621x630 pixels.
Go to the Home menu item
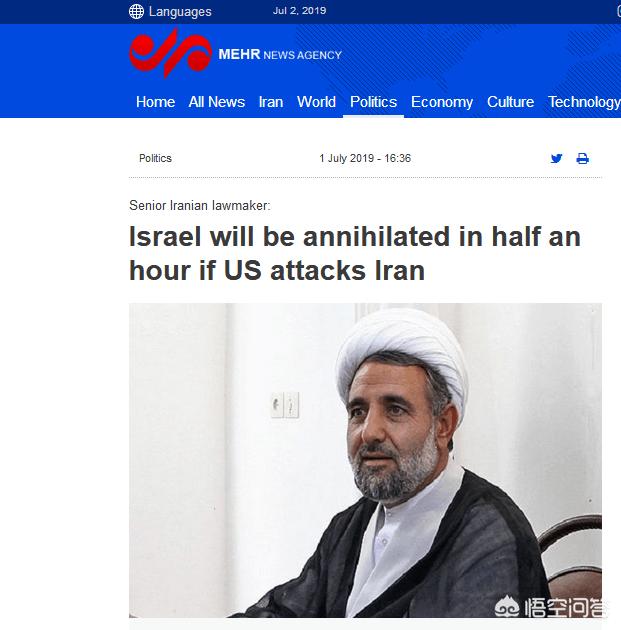tap(155, 102)
